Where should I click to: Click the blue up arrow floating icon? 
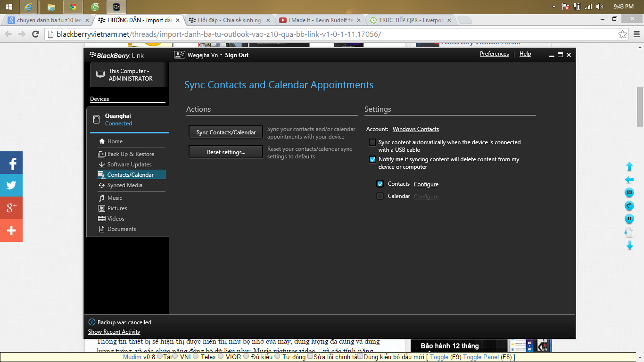click(629, 166)
